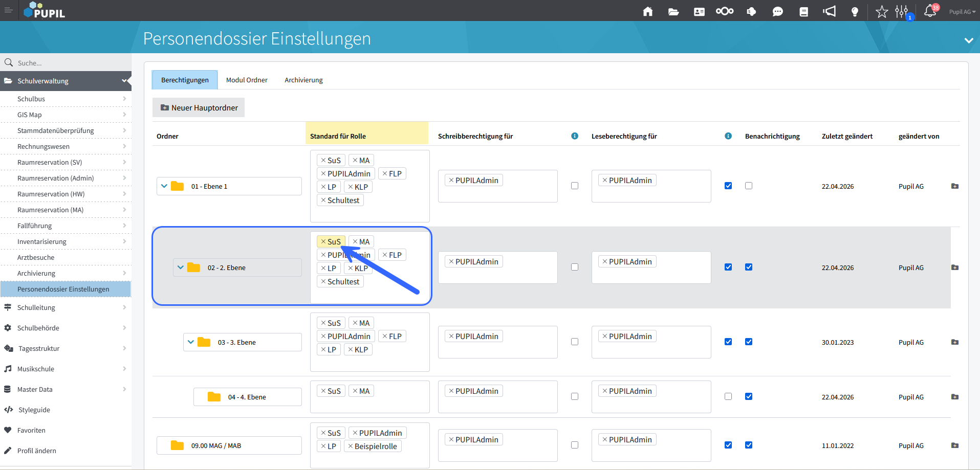Disable Benachrichtigung checkbox for 04 - 4. Ebene
The width and height of the screenshot is (980, 470).
pos(749,396)
